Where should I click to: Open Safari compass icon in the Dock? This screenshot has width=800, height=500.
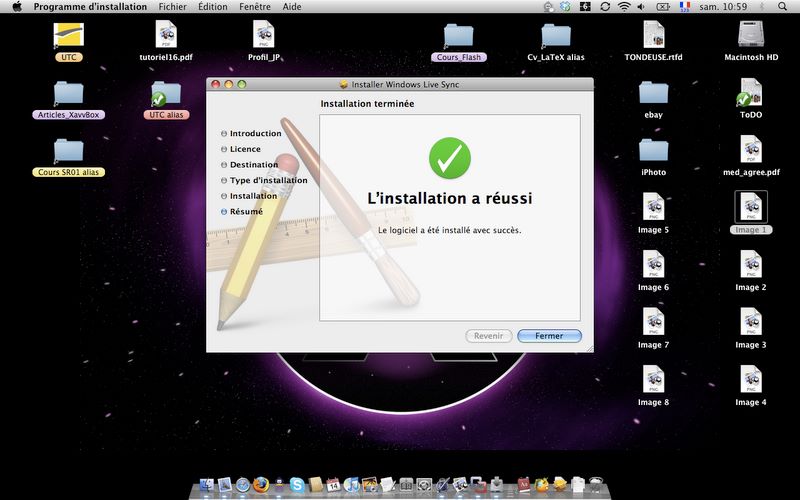click(243, 484)
